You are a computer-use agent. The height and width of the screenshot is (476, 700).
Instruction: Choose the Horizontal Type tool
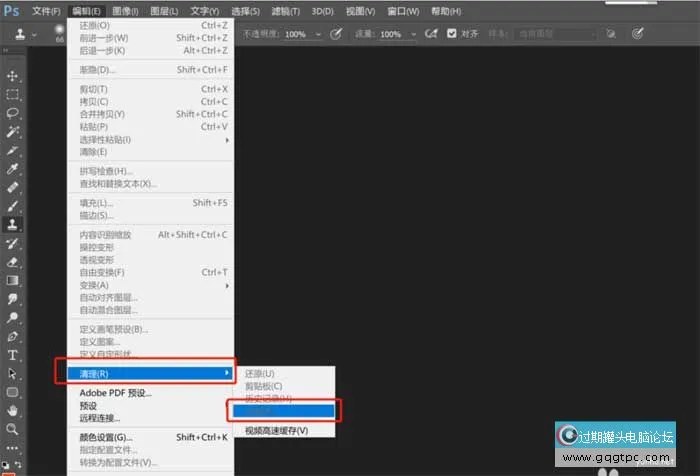point(13,355)
